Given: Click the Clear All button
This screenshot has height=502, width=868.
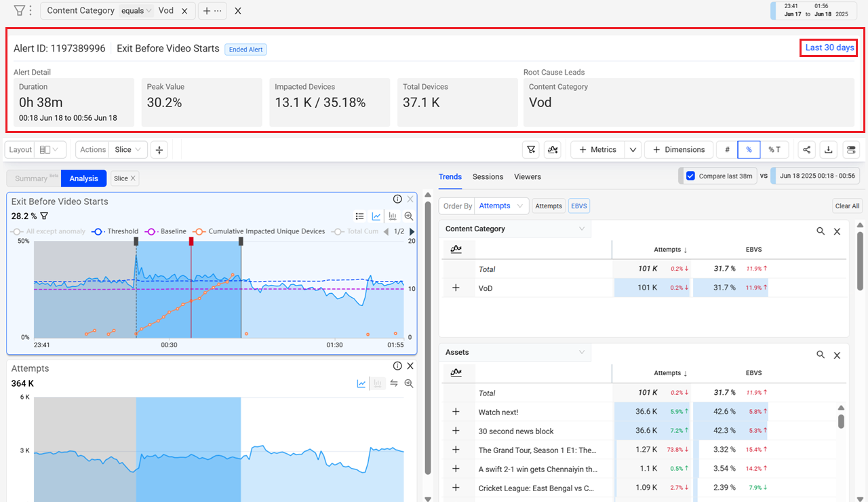Looking at the screenshot, I should click(847, 206).
